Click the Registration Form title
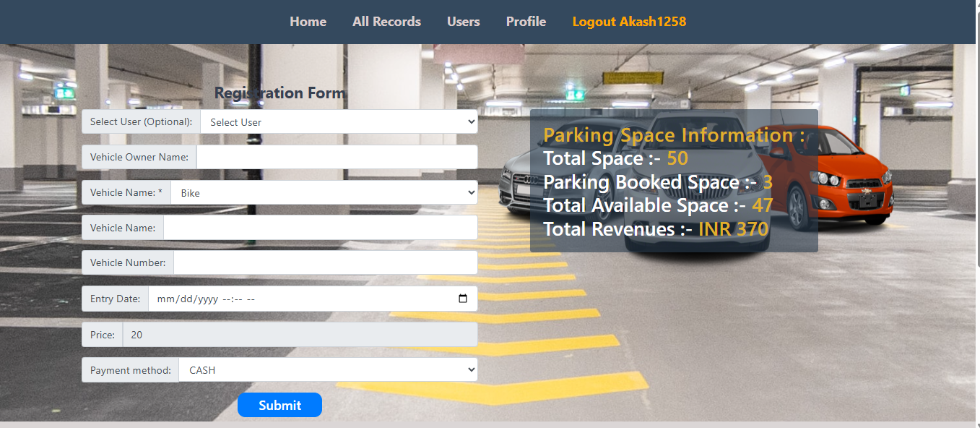980x428 pixels. click(x=279, y=93)
